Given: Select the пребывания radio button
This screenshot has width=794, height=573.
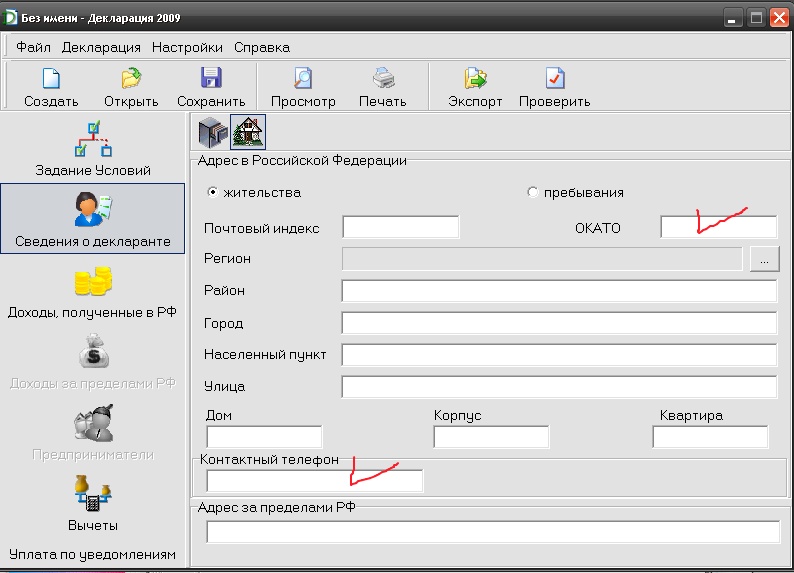Looking at the screenshot, I should (x=532, y=192).
